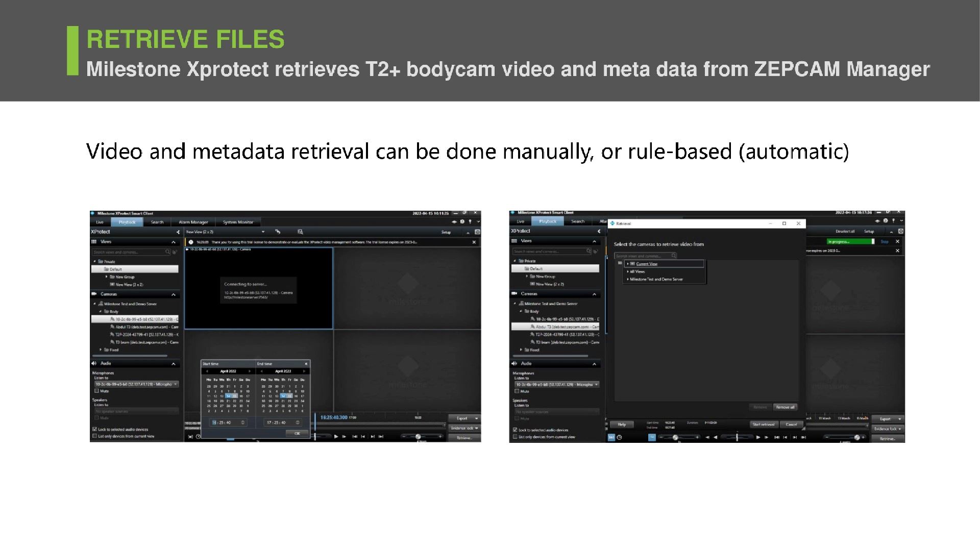Click Search views field in Retrieval dialog

coord(645,256)
